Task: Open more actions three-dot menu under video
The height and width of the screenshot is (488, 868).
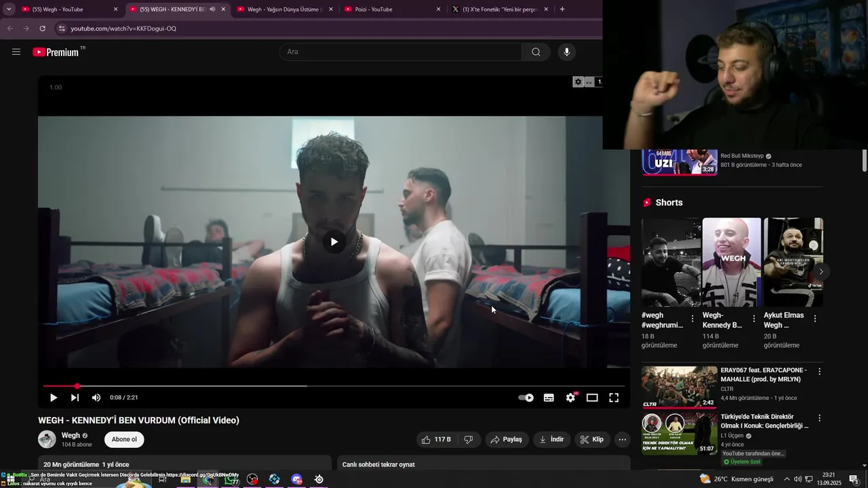Action: point(623,439)
